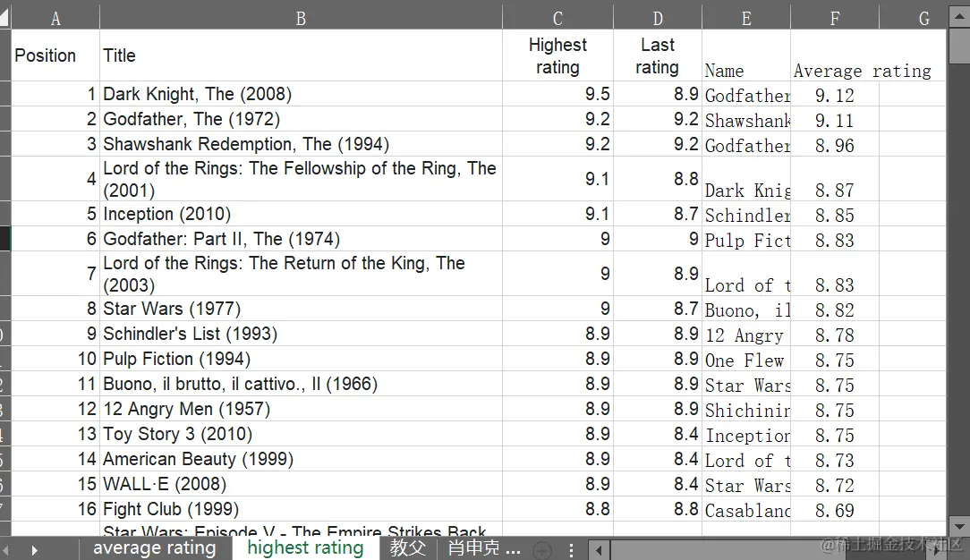Click the Pulp Fict name cell
Image resolution: width=970 pixels, height=560 pixels.
pyautogui.click(x=746, y=241)
